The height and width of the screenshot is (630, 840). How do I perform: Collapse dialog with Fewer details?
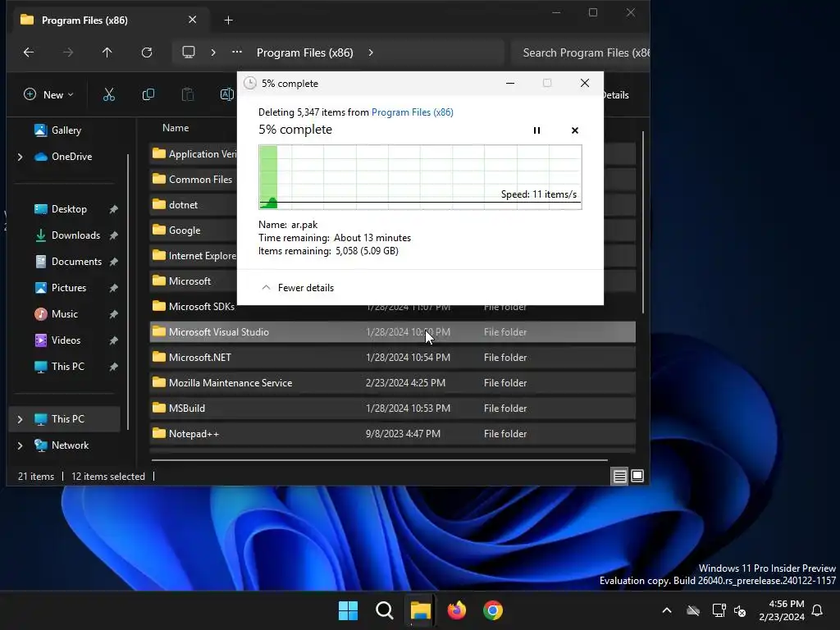(297, 288)
